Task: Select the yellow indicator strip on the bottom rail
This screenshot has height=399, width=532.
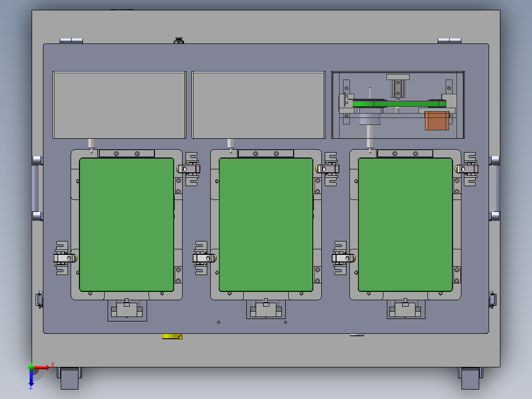Action: point(172,336)
